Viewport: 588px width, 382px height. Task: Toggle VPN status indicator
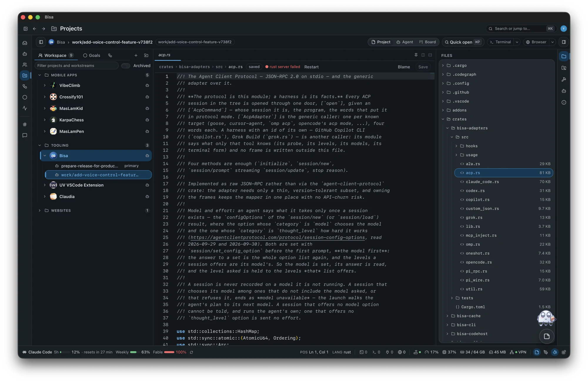[518, 352]
